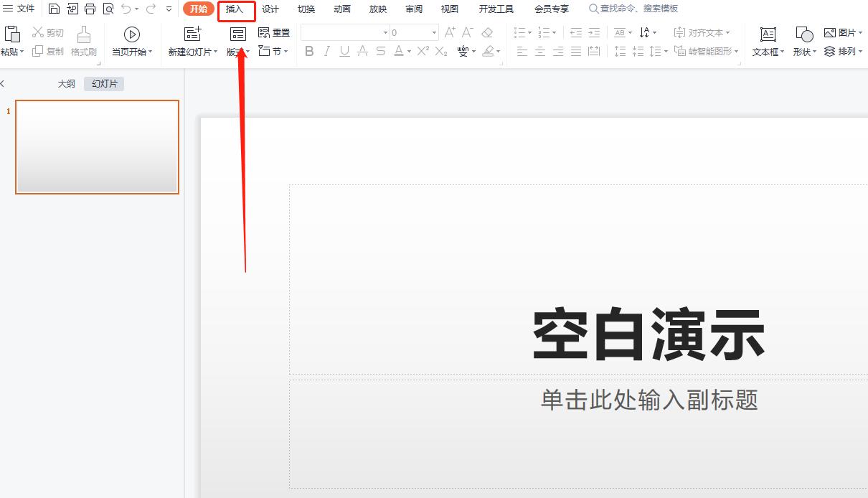The height and width of the screenshot is (498, 868).
Task: Click the Print icon in quick access bar
Action: 90,9
